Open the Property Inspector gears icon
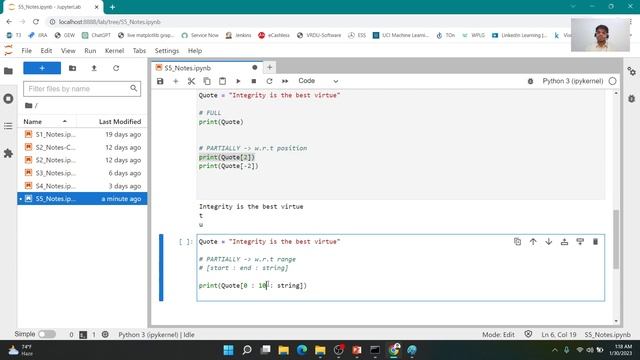The height and width of the screenshot is (360, 640). 631,71
